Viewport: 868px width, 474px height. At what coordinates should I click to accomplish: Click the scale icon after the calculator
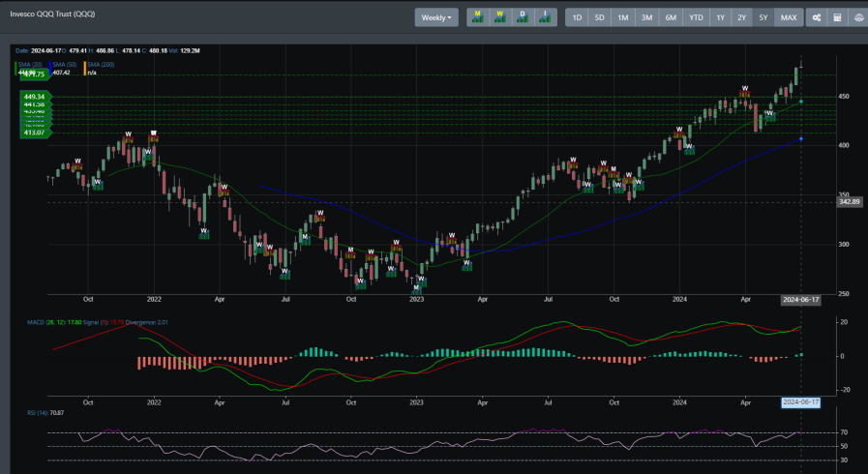858,17
